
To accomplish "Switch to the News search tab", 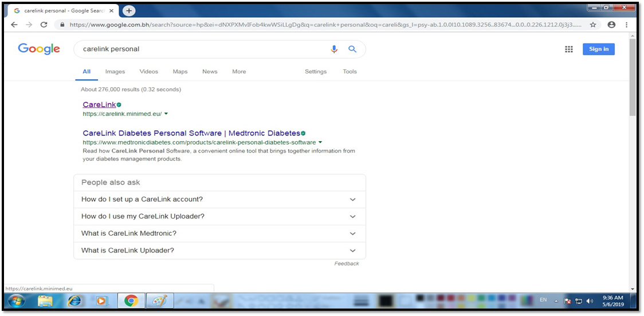I will 210,72.
